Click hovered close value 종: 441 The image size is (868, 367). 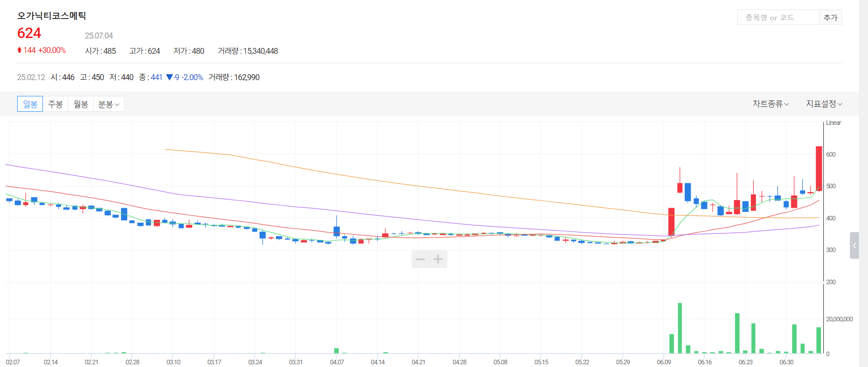pyautogui.click(x=151, y=77)
